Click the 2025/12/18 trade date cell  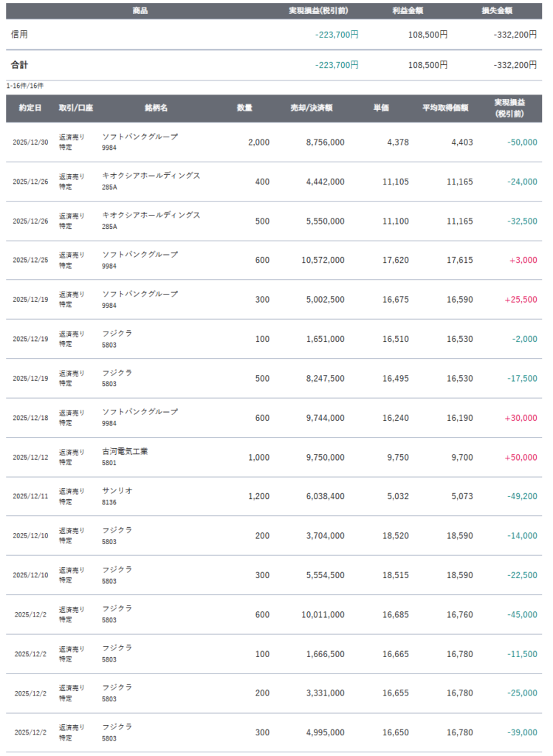[30, 418]
